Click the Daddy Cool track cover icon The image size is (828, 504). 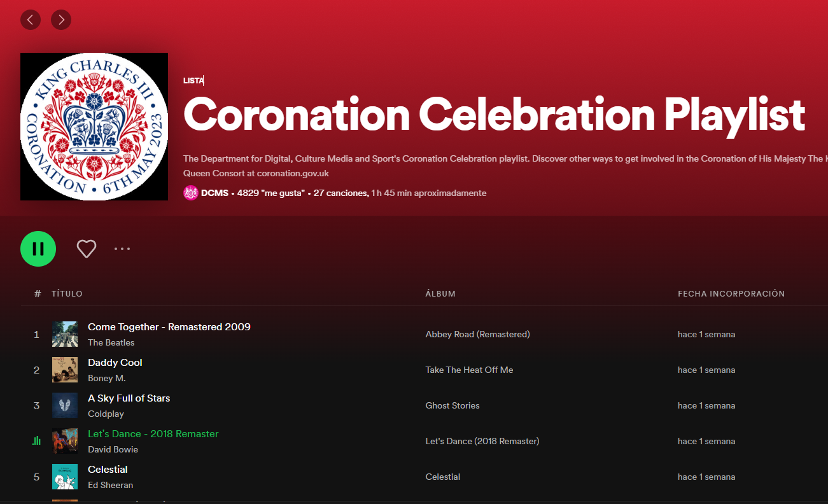click(65, 370)
